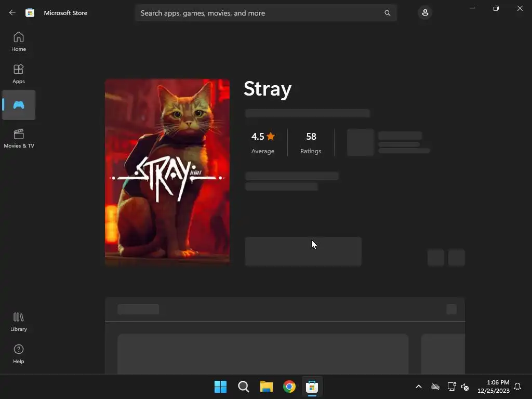
Task: Close the Microsoft Store window
Action: [x=520, y=8]
